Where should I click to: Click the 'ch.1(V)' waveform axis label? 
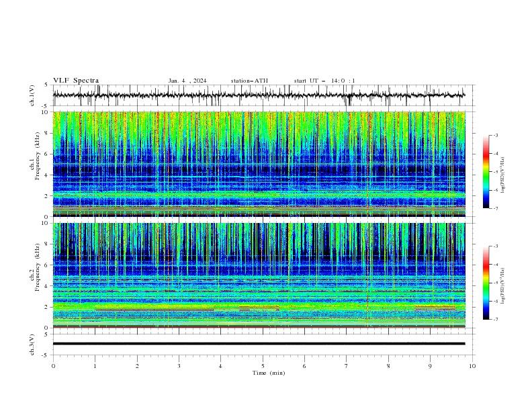coord(32,95)
